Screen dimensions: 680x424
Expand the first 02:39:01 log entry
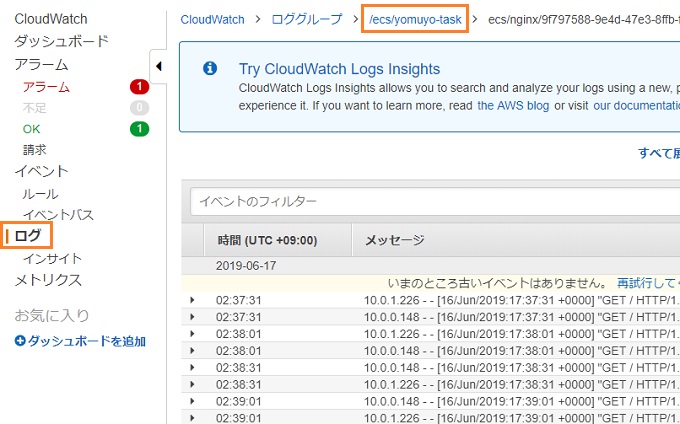click(x=193, y=401)
